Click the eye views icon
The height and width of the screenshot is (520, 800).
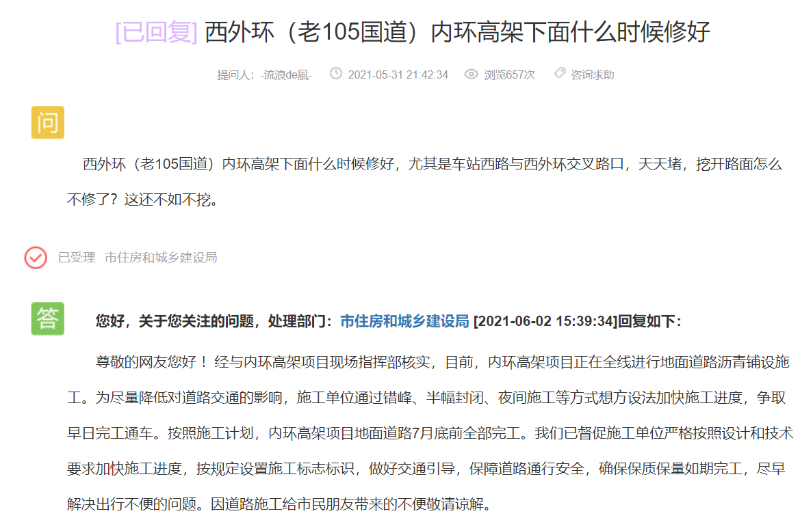(x=471, y=75)
